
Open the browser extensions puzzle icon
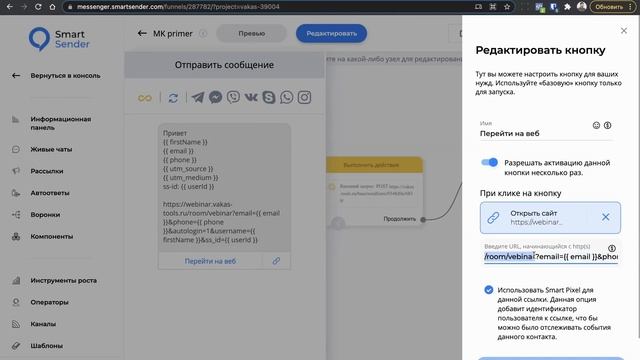coord(567,7)
